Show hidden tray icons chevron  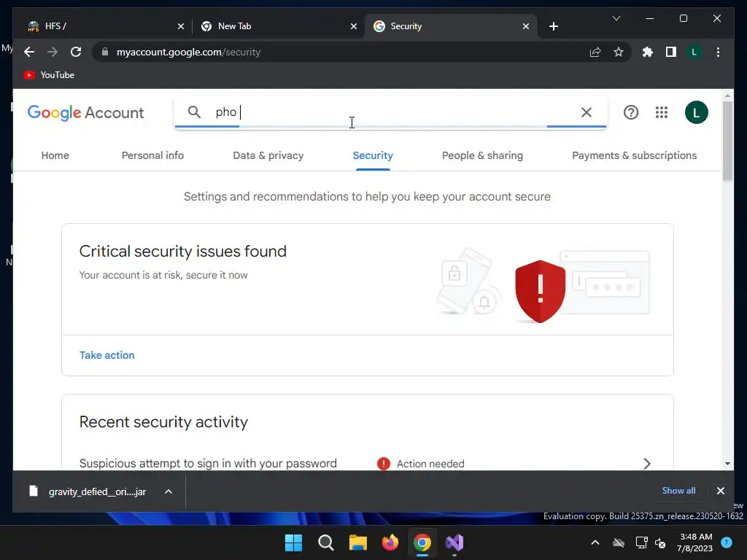595,542
